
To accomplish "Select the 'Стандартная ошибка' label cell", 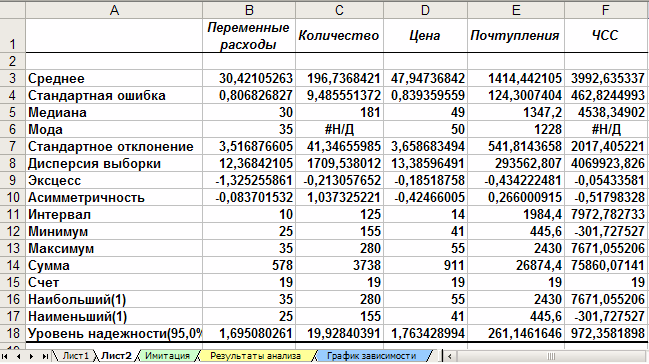I will (x=114, y=95).
